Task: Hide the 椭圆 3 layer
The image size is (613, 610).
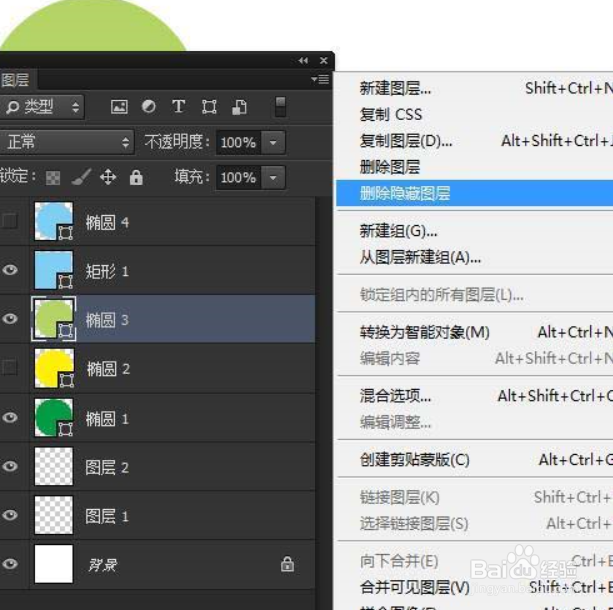Action: click(10, 319)
